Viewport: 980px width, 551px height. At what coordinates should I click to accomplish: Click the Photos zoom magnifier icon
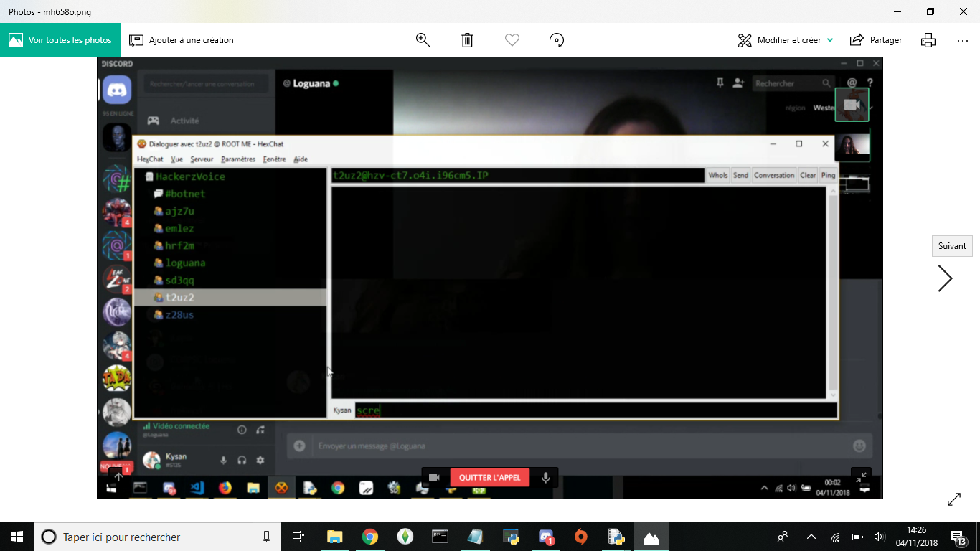coord(423,40)
